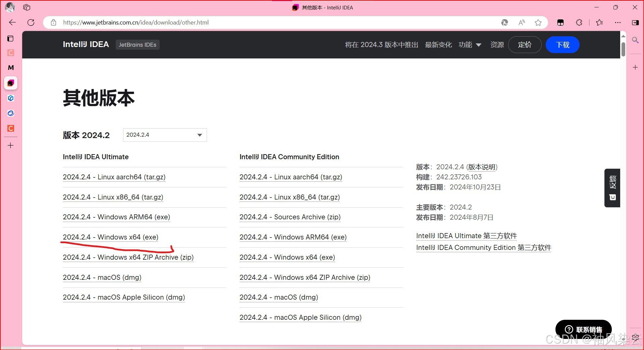Download Community Sources Archive (zip)
Image resolution: width=644 pixels, height=350 pixels.
coord(290,217)
